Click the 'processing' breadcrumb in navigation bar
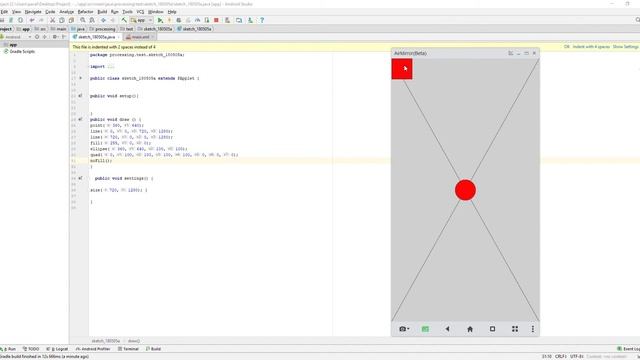The image size is (640, 360). [102, 29]
